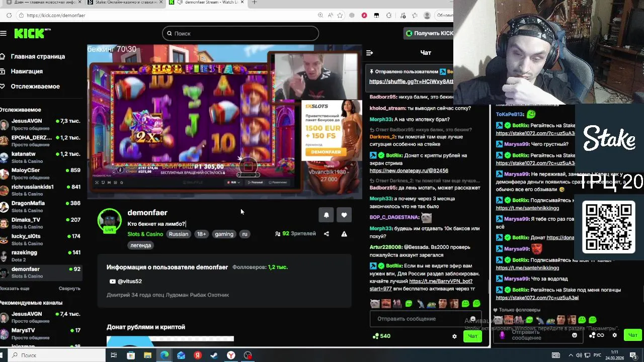Image resolution: width=644 pixels, height=362 pixels.
Task: Open the pinned shuffle.gg link in chat
Action: point(411,81)
